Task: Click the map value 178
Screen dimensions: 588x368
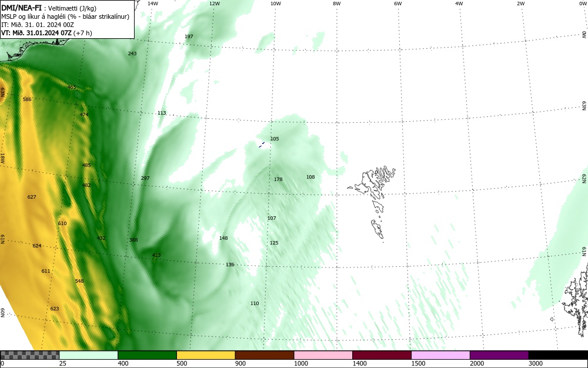Action: click(x=278, y=179)
